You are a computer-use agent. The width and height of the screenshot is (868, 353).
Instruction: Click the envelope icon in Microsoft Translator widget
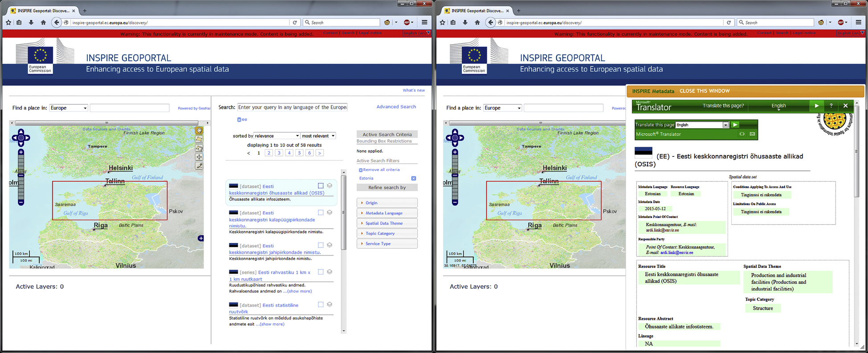752,134
